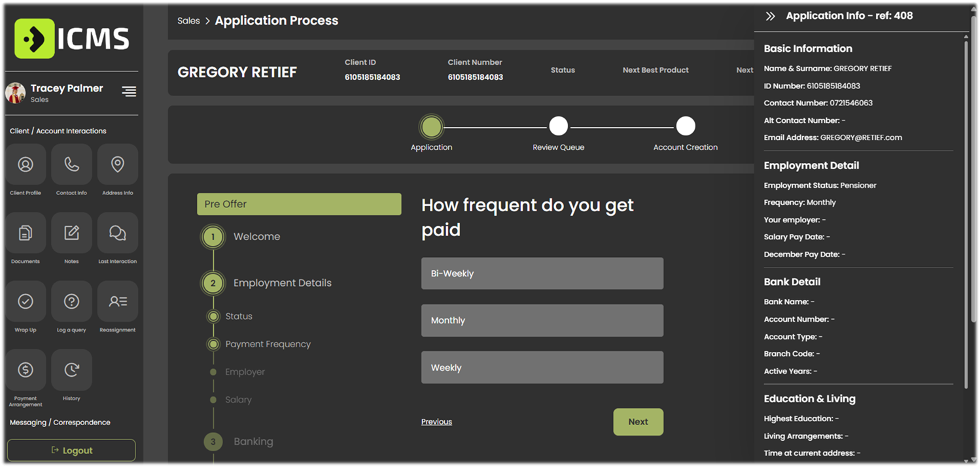
Task: Open the Address Info location icon
Action: click(x=118, y=165)
